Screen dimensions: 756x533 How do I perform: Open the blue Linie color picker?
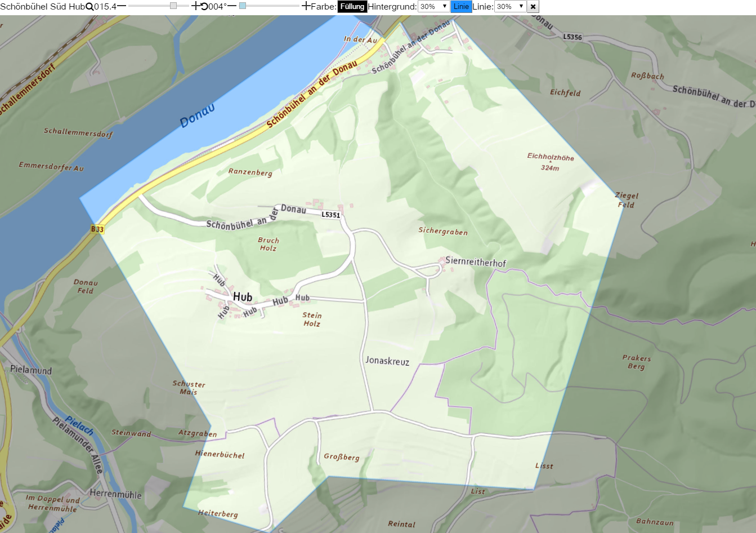tap(461, 7)
